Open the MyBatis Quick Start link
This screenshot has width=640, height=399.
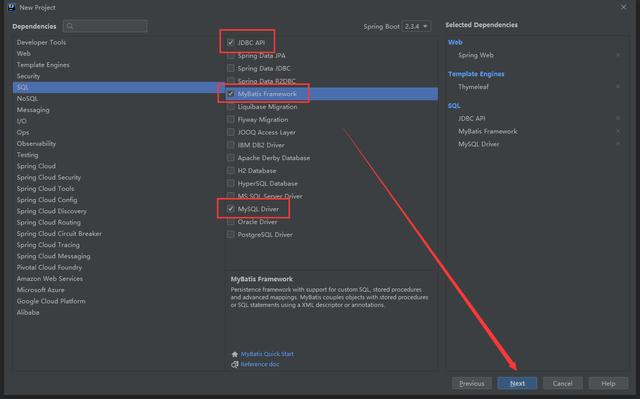(x=267, y=354)
